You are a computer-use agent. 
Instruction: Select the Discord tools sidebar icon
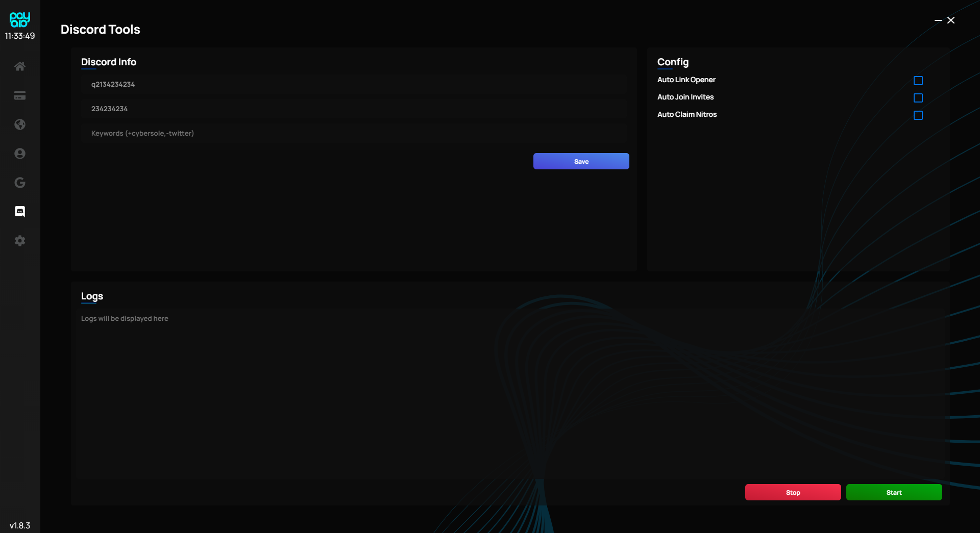[20, 212]
